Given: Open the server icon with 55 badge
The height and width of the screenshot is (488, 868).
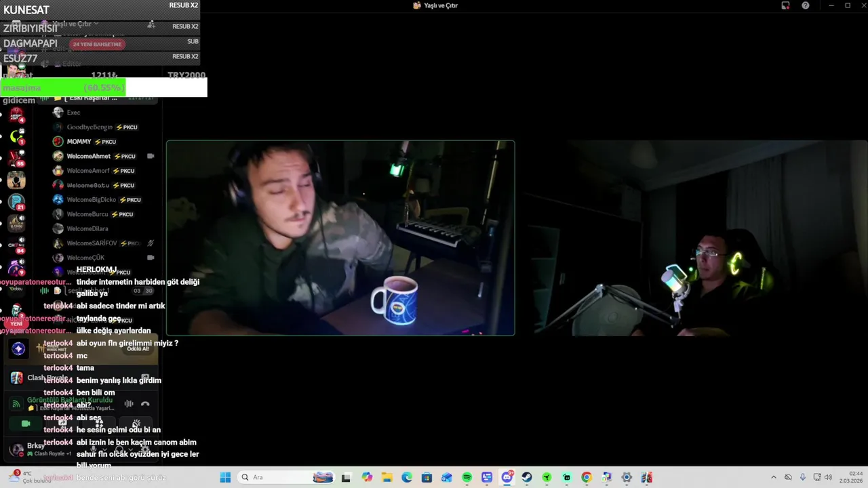Looking at the screenshot, I should (16, 158).
